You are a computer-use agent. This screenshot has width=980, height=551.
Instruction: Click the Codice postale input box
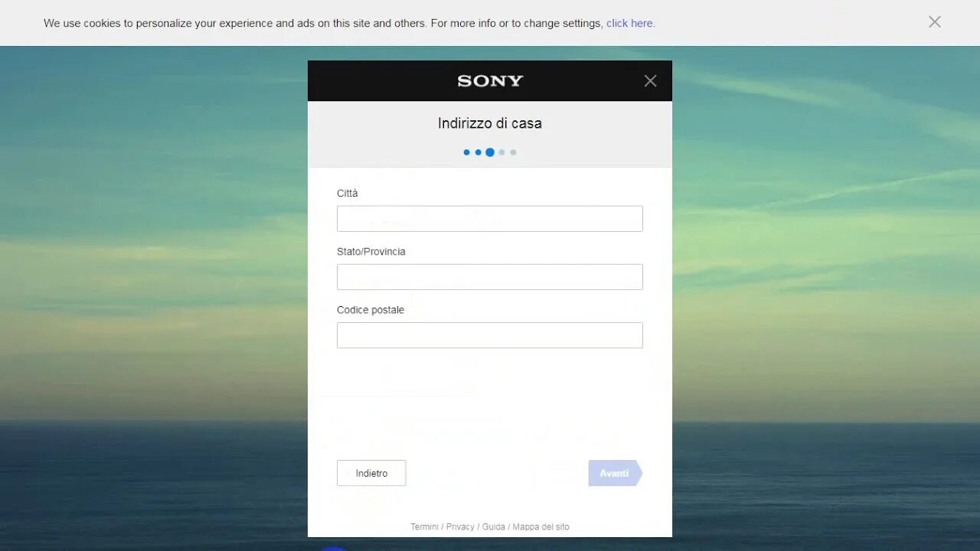point(490,335)
